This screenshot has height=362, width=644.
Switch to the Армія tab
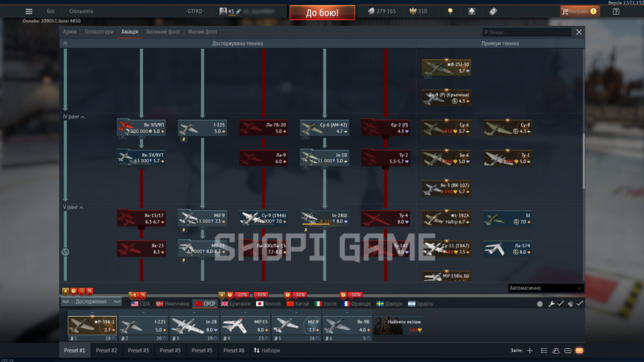(x=70, y=32)
